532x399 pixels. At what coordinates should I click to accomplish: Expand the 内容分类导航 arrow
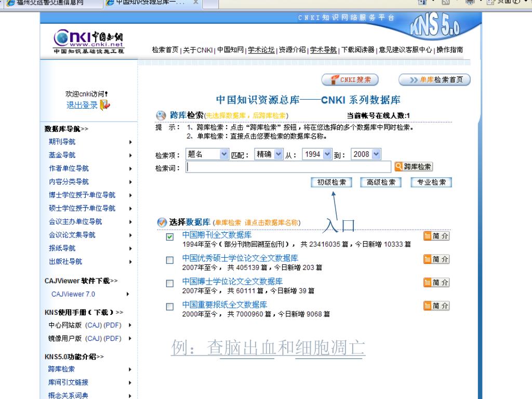130,182
